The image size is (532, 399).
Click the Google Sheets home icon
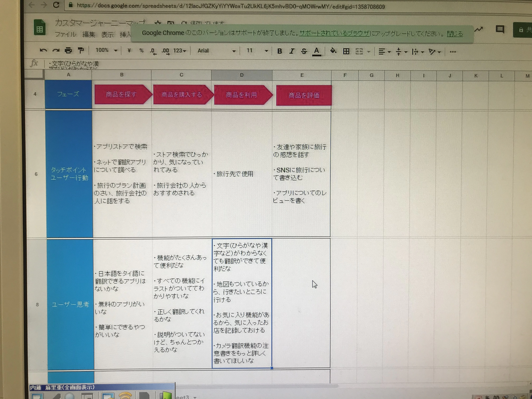[39, 27]
